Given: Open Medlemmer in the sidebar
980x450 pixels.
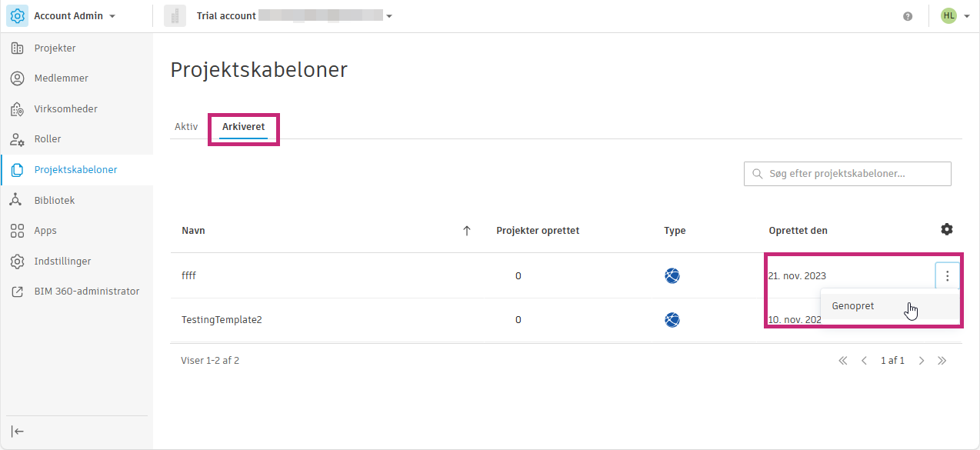Looking at the screenshot, I should [61, 78].
